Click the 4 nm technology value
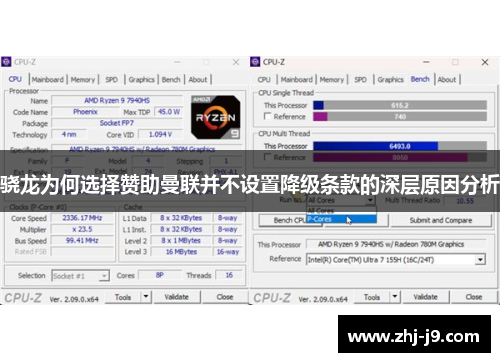 (x=69, y=134)
